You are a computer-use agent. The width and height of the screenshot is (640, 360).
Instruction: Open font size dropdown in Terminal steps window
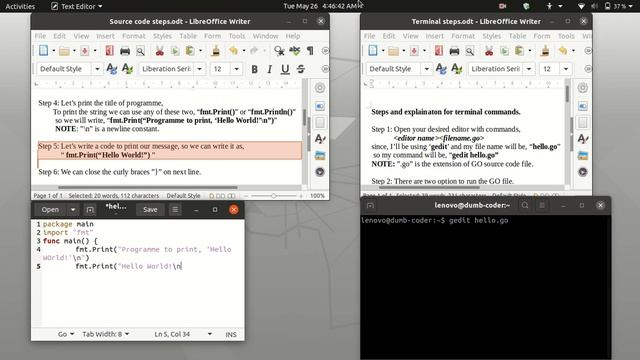pyautogui.click(x=566, y=69)
